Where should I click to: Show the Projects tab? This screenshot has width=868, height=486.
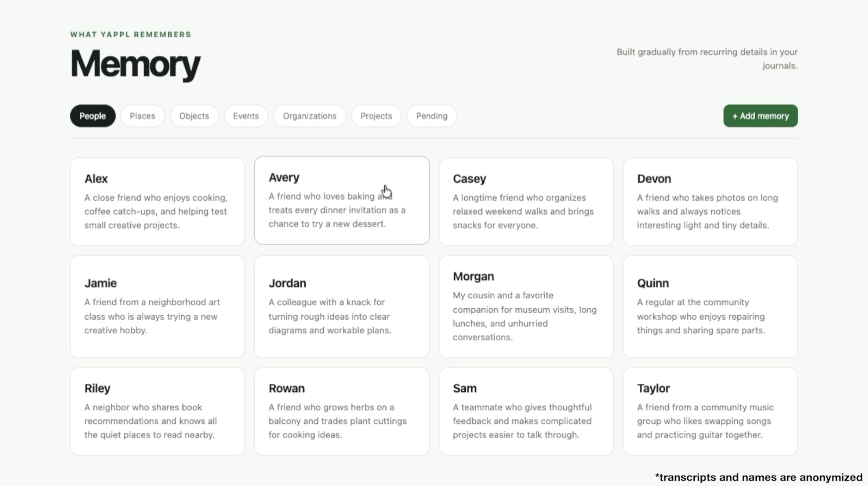pos(376,116)
